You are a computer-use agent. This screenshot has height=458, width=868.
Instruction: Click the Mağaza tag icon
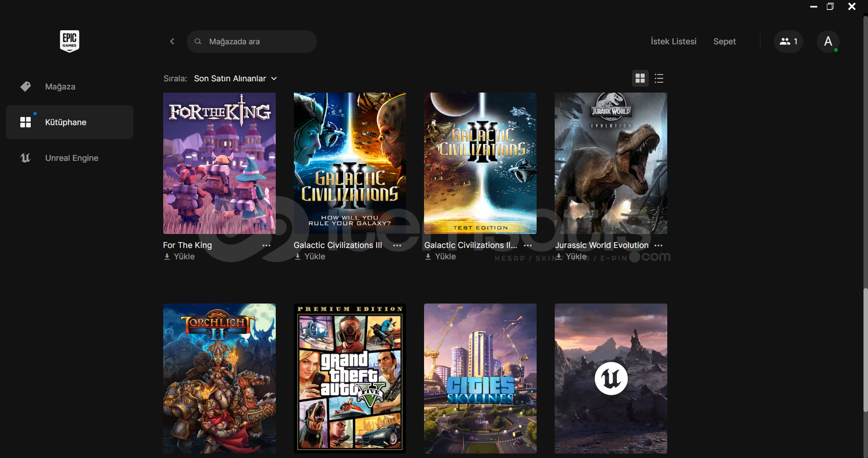pyautogui.click(x=26, y=86)
